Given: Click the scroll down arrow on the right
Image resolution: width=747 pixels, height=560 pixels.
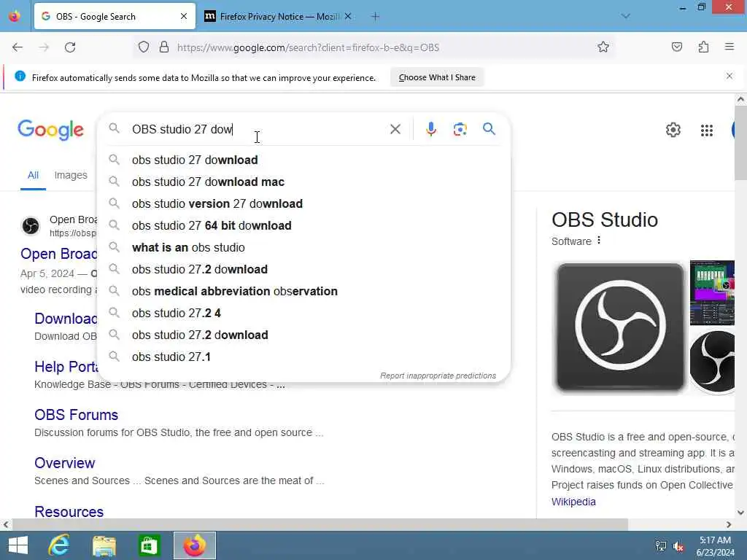Looking at the screenshot, I should (740, 513).
